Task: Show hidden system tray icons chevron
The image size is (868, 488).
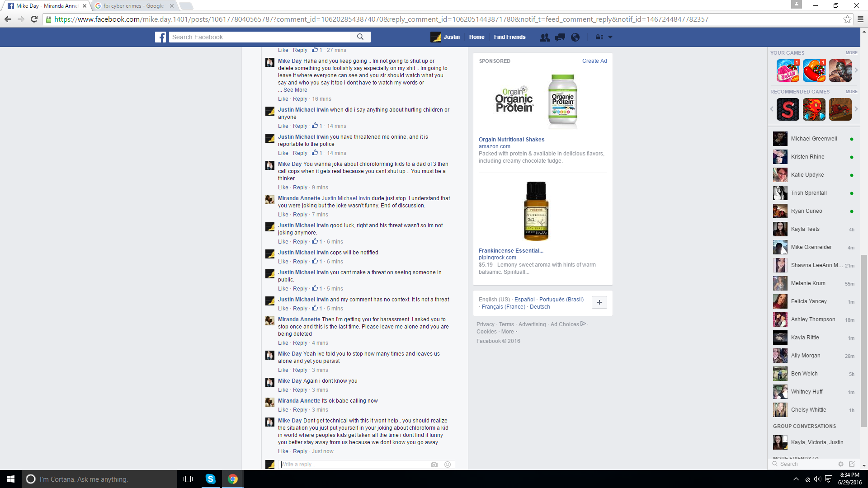Action: (796, 479)
